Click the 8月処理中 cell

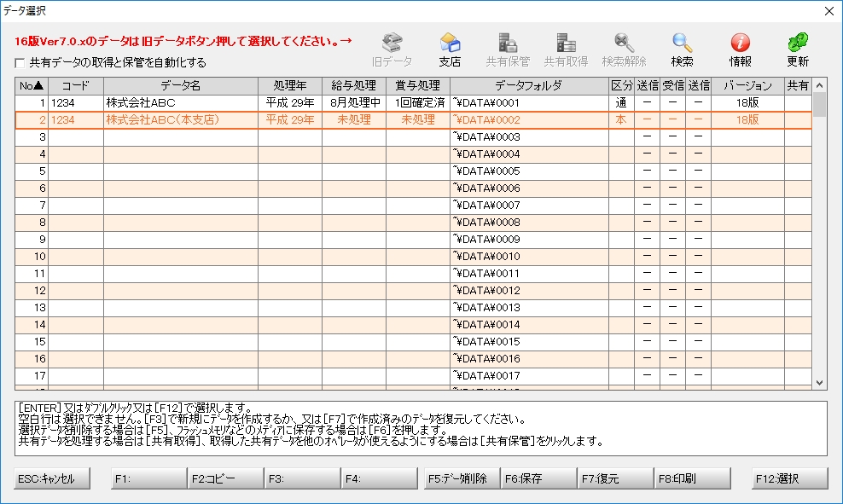click(354, 102)
